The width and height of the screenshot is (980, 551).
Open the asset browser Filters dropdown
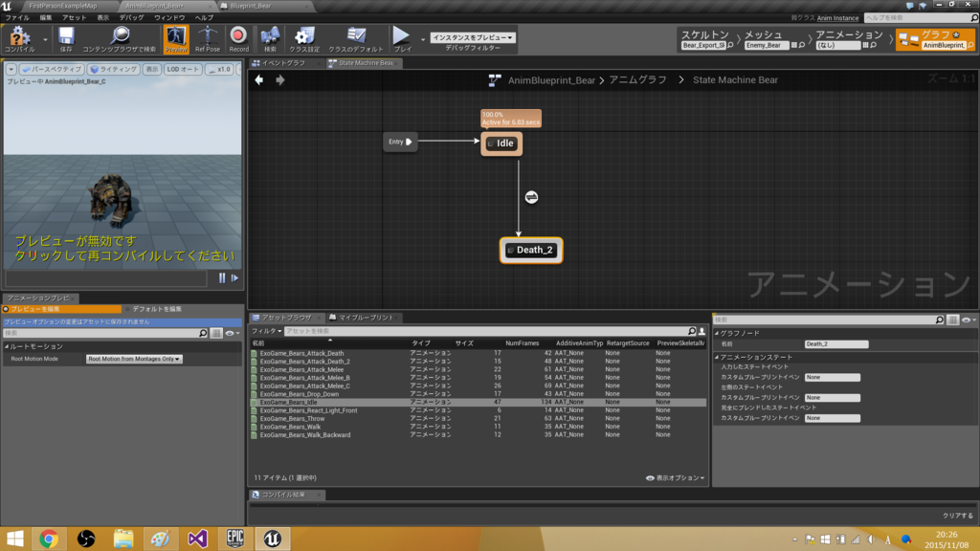(x=266, y=331)
